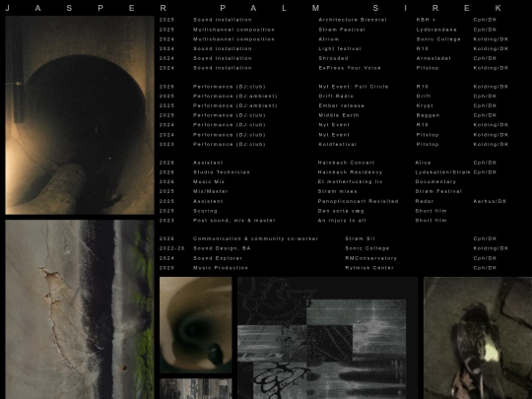The image size is (532, 399).
Task: Select the 'Shrouded' event text
Action: coord(333,58)
